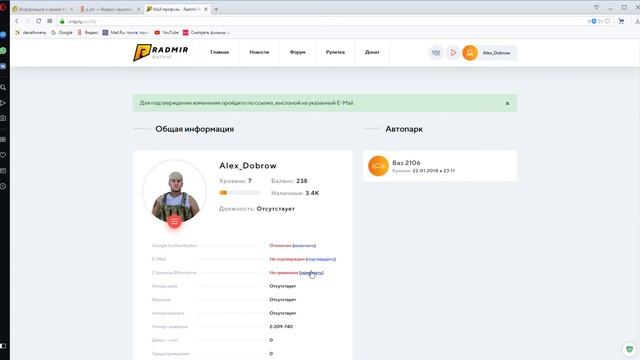640x360 pixels.
Task: Open the VK icon in Opera sidebar
Action: (3, 66)
